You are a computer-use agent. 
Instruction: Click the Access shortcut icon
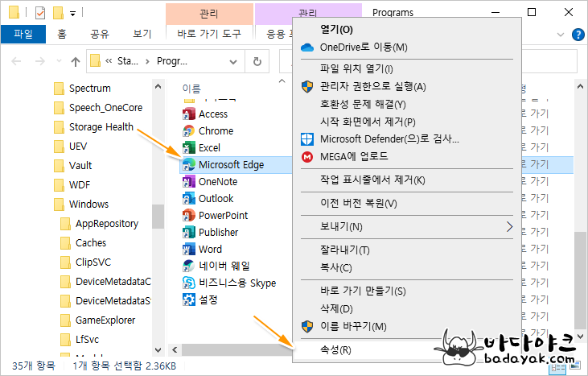(188, 114)
